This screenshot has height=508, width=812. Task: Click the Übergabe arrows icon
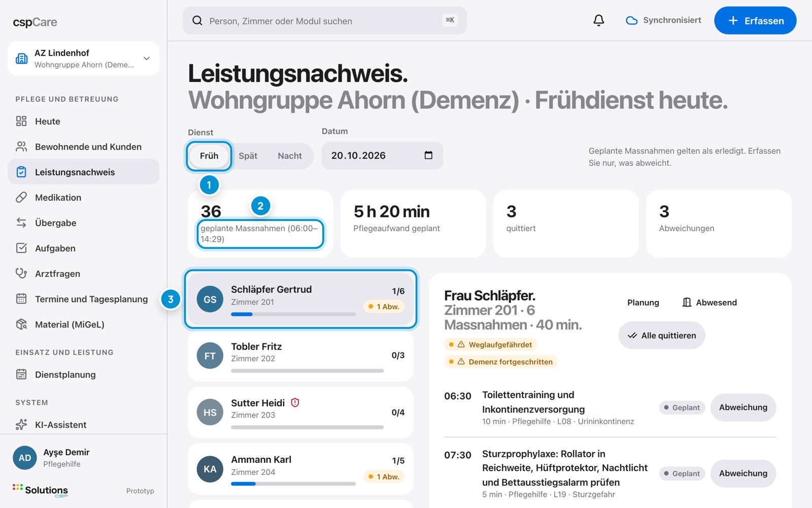tap(21, 223)
